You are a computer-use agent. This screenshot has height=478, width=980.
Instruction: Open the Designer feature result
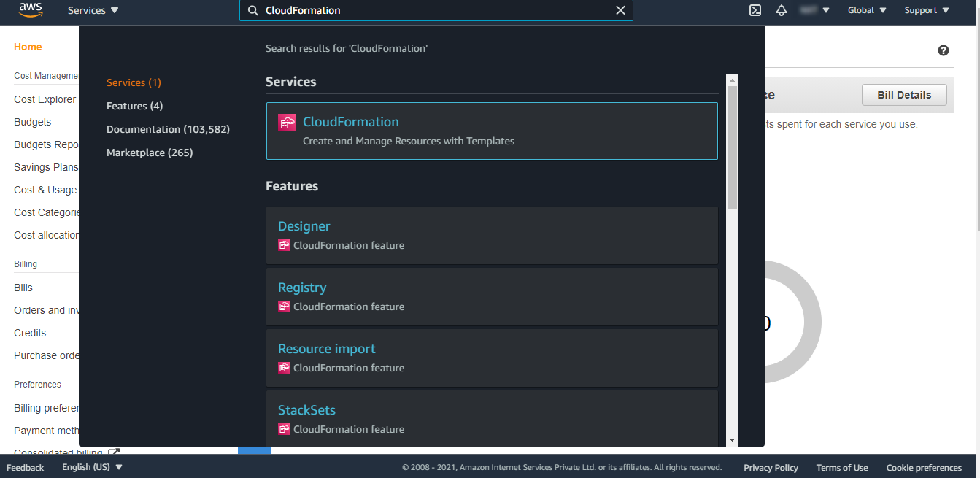(304, 226)
